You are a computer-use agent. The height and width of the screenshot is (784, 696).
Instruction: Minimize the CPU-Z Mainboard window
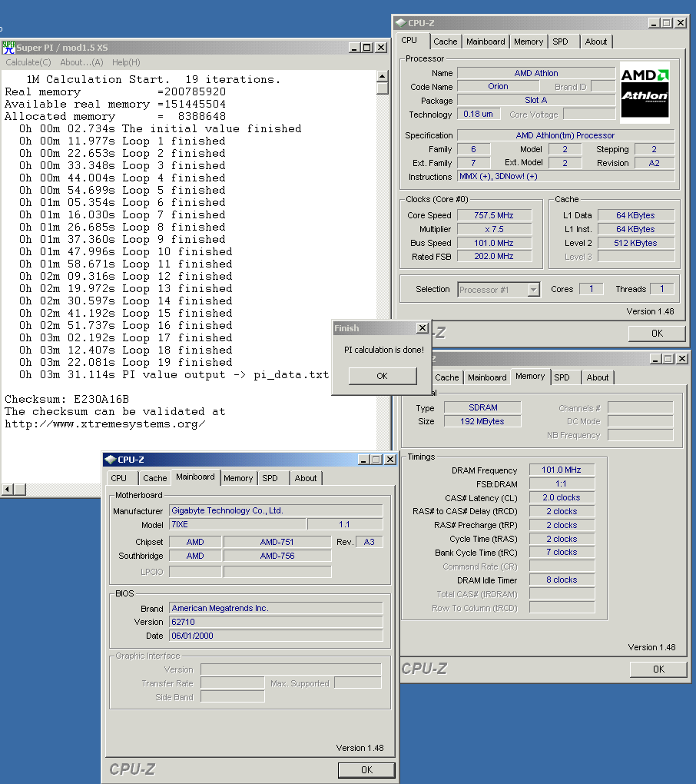pyautogui.click(x=364, y=460)
